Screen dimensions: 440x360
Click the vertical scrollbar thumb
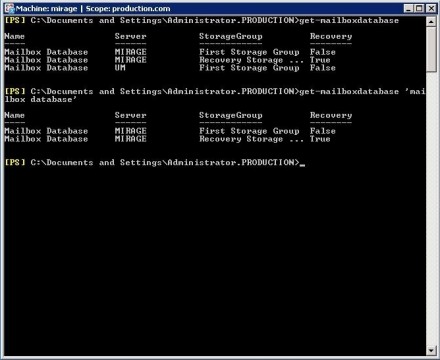point(431,49)
